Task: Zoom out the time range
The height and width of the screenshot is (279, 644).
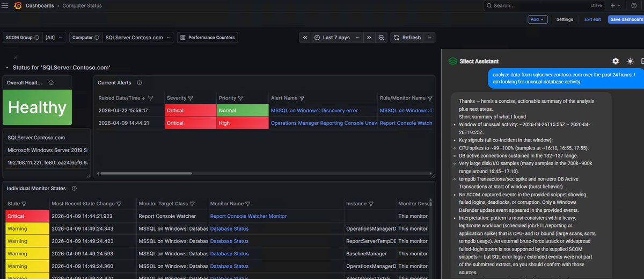Action: pyautogui.click(x=381, y=38)
